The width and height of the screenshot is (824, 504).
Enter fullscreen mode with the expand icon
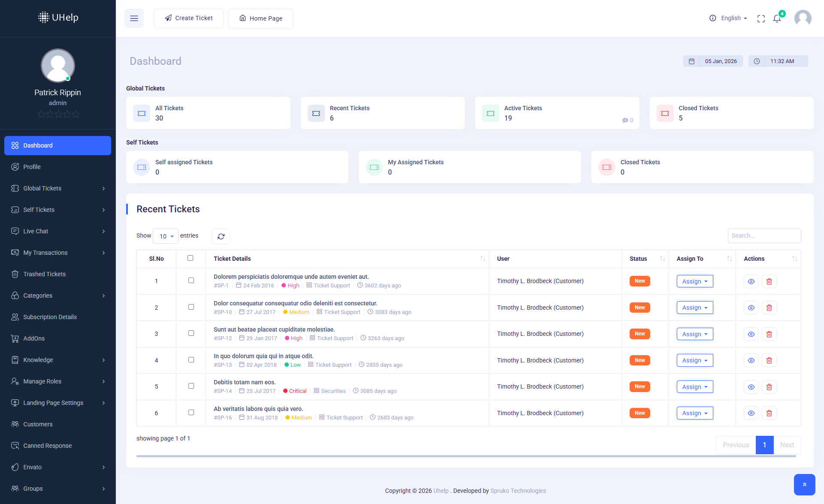tap(761, 18)
